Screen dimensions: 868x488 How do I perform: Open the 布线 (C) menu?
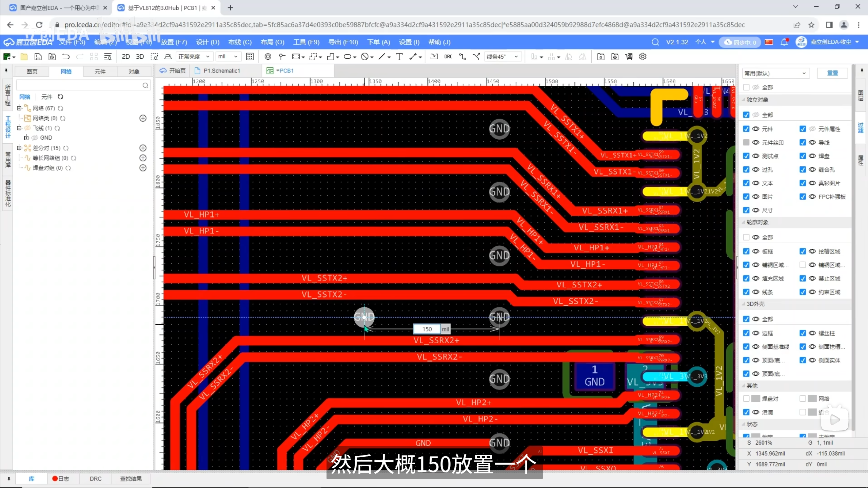coord(240,42)
